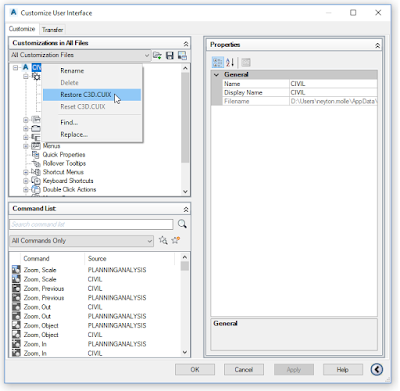Collapse the General category in Properties
400x391 pixels.
216,74
